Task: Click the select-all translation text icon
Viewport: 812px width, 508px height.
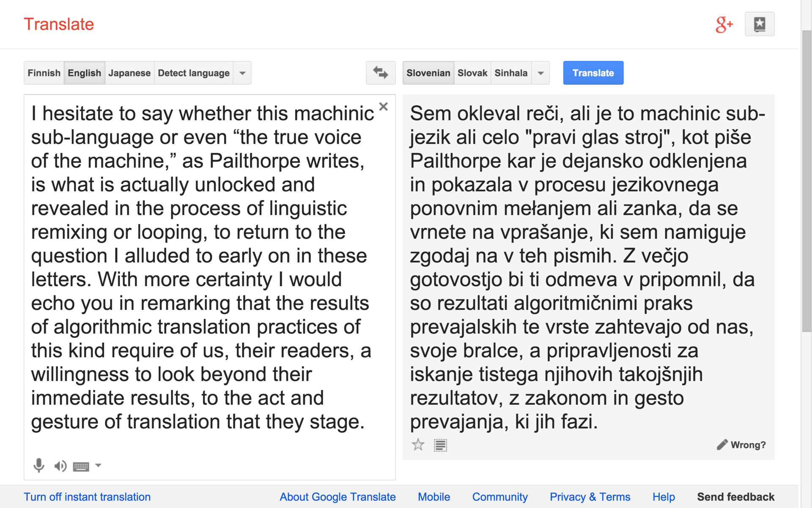Action: (440, 445)
